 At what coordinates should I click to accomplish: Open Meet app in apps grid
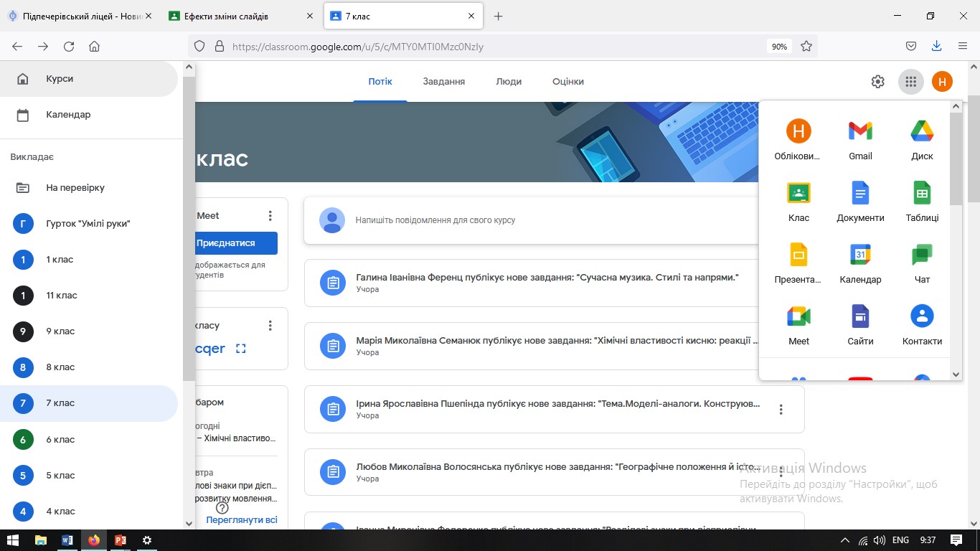[x=798, y=325]
